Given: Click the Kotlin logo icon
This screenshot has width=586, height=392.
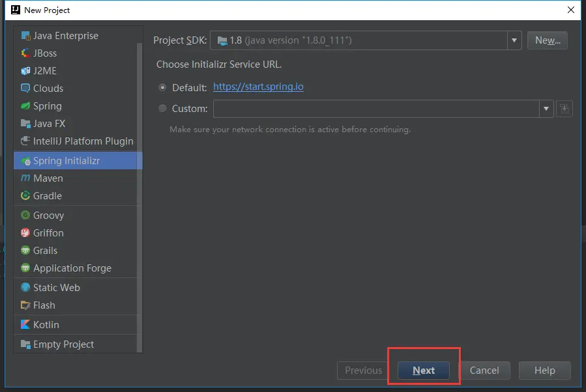Looking at the screenshot, I should (25, 325).
